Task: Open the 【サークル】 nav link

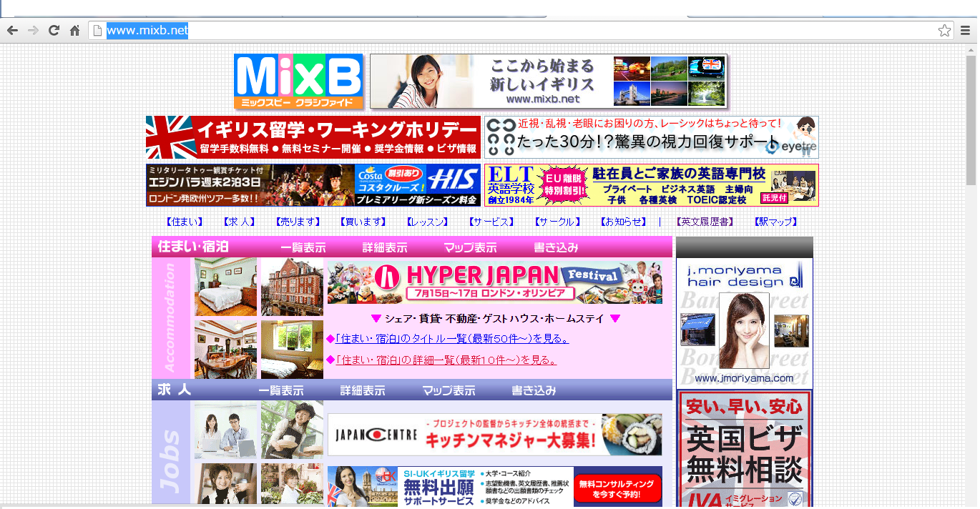Action: pos(557,222)
